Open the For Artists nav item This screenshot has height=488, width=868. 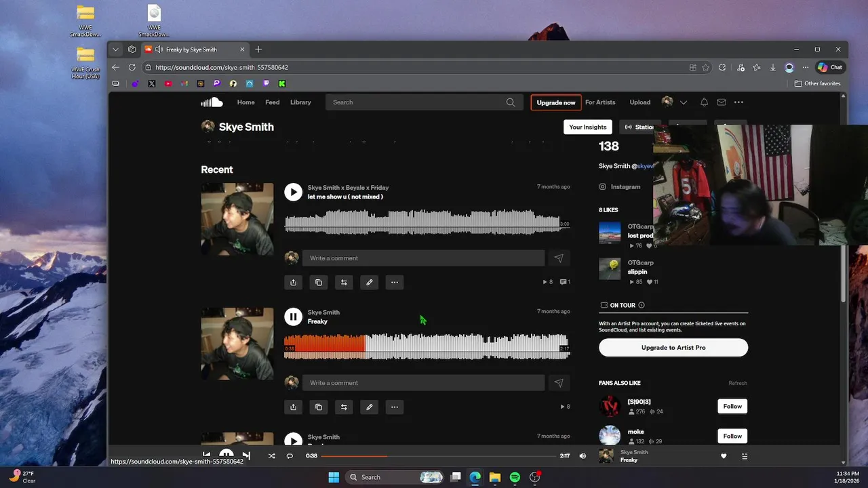pos(600,102)
